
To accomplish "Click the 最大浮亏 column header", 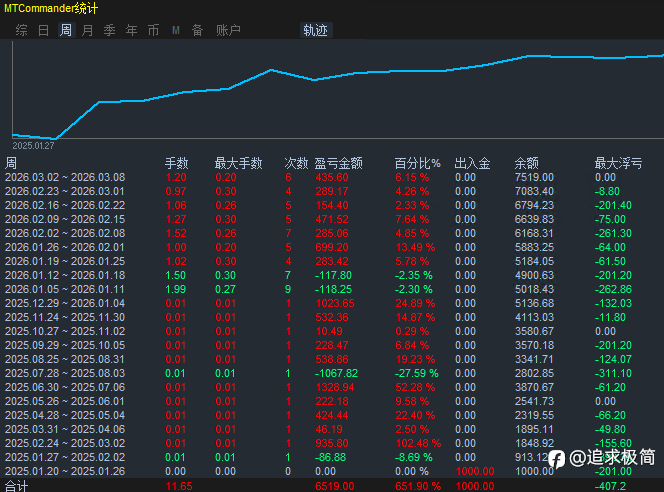I will [x=618, y=163].
